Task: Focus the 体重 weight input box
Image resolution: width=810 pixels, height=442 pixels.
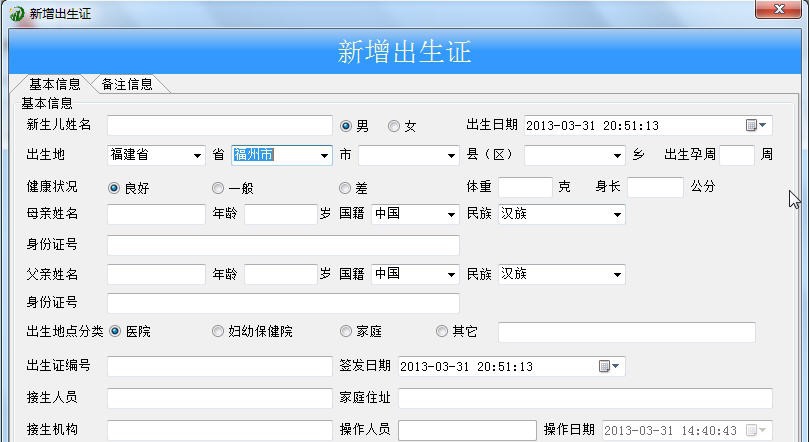Action: (526, 187)
